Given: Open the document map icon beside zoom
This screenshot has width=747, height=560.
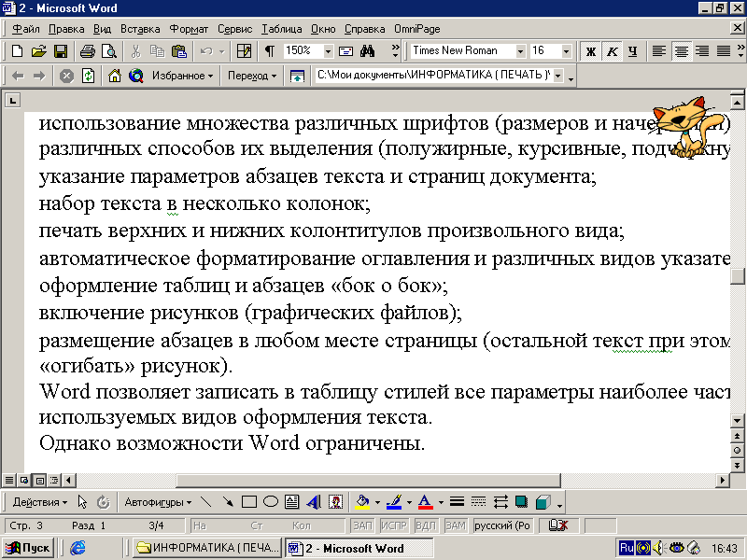Looking at the screenshot, I should (345, 51).
